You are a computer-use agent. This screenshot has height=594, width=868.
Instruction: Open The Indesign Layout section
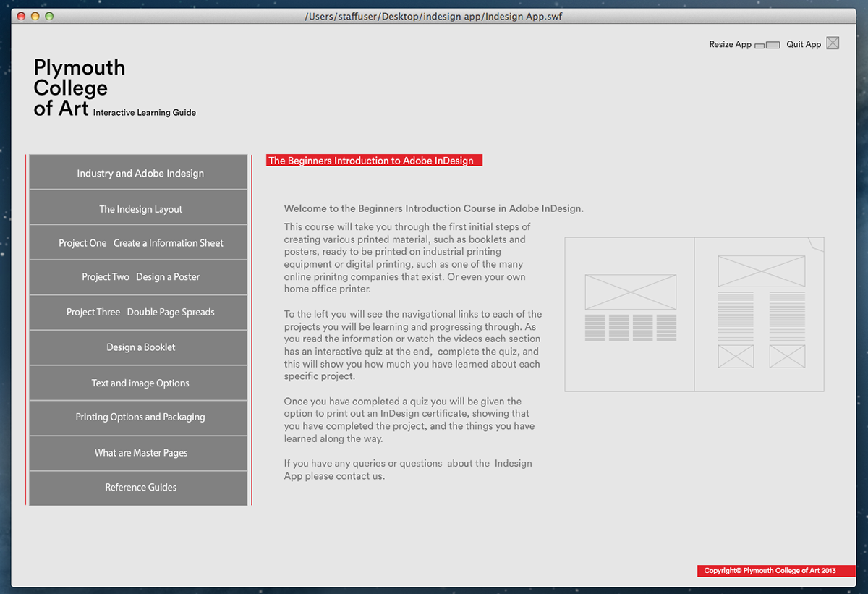(x=139, y=208)
